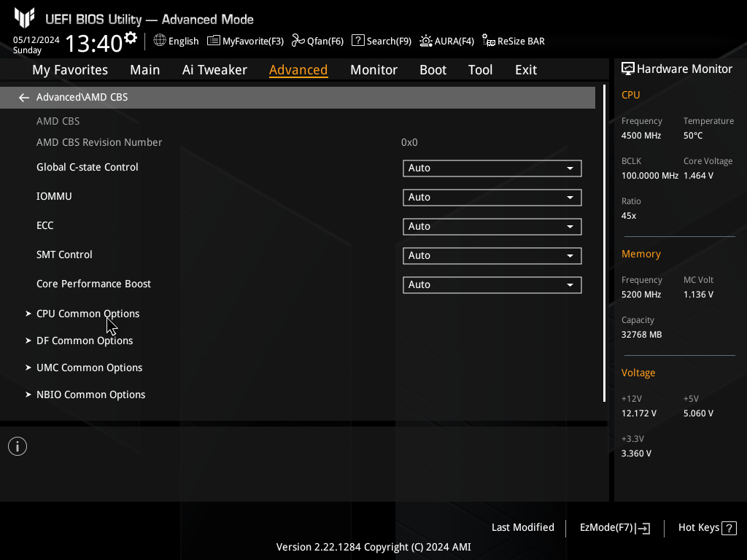Click the 0x0 revision value
Screen dimensions: 747x560
[409, 142]
